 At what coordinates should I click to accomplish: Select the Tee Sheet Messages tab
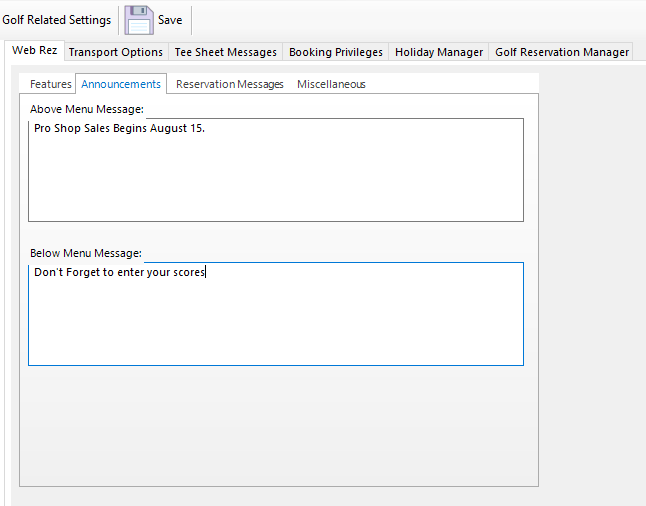coord(225,52)
